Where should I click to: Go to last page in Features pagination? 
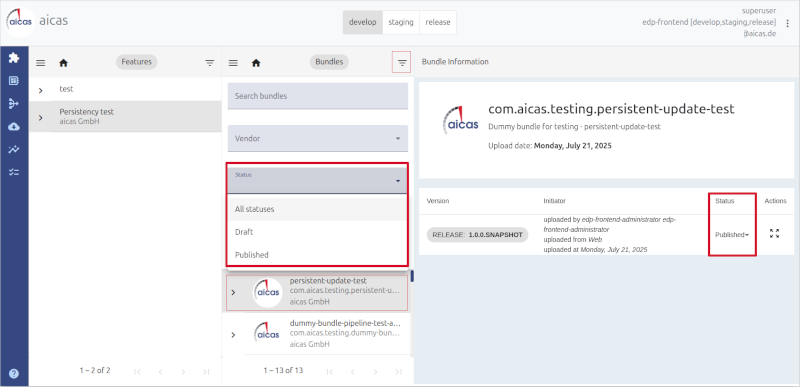206,371
